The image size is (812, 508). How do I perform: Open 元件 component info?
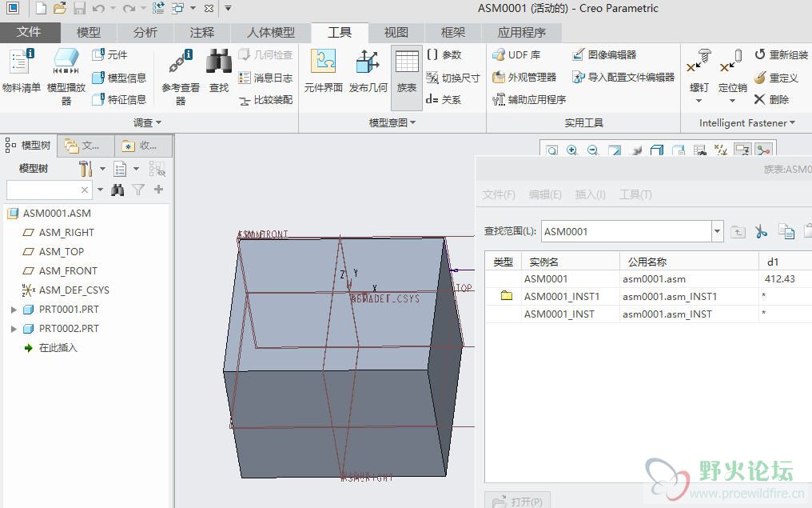(109, 54)
